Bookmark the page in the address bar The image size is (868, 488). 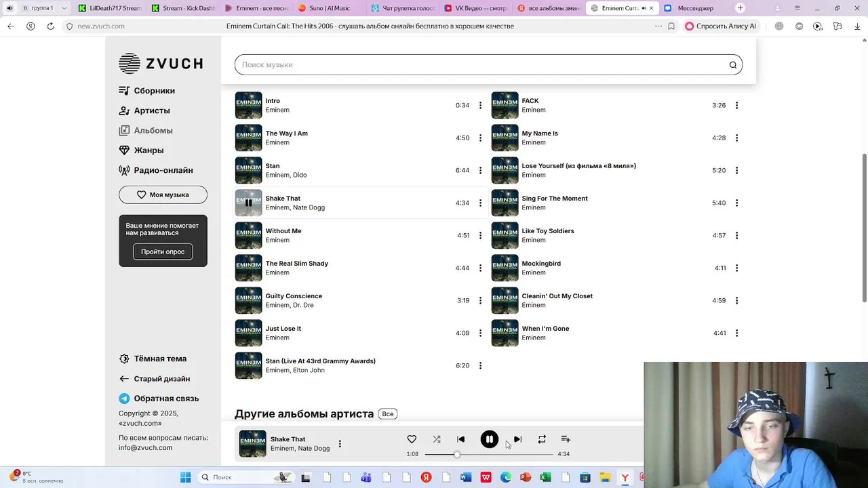tap(671, 26)
